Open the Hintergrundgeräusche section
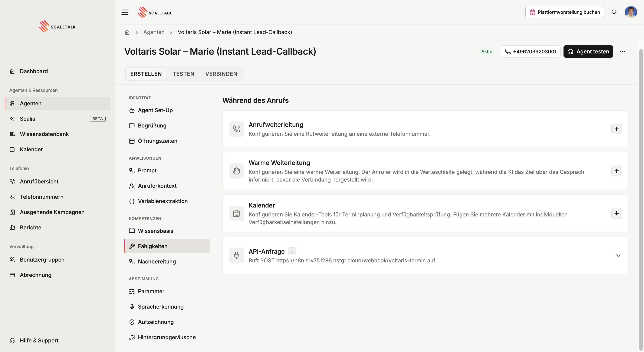The height and width of the screenshot is (352, 644). coord(167,337)
